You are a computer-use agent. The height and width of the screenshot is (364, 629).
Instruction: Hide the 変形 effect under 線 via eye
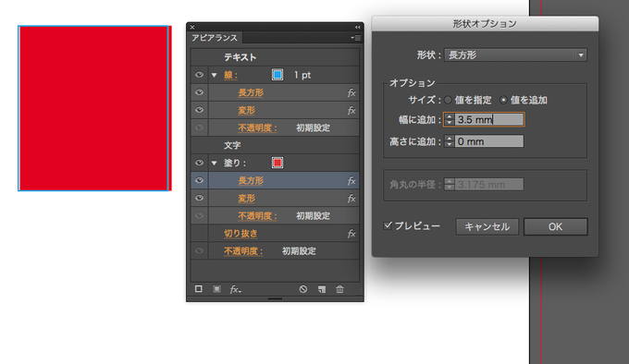200,110
